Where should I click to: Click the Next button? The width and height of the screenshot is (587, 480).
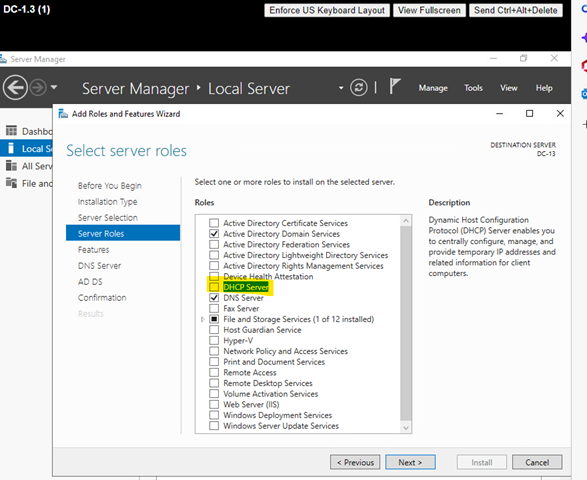(x=410, y=462)
